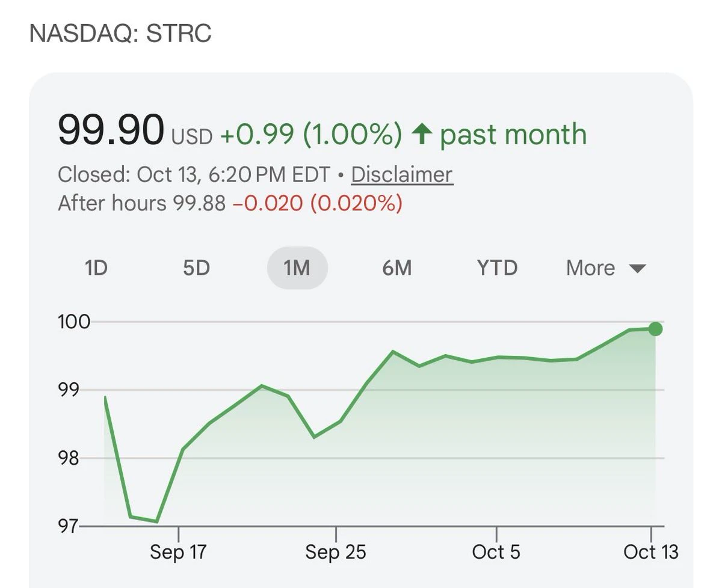Viewport: 722px width, 588px height.
Task: Expand the More ranges dropdown
Action: coord(606,268)
